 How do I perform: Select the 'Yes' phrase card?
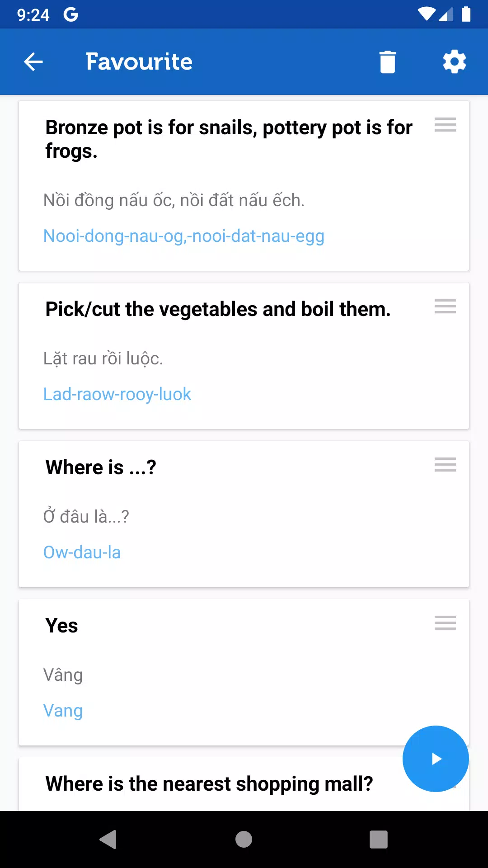[244, 673]
